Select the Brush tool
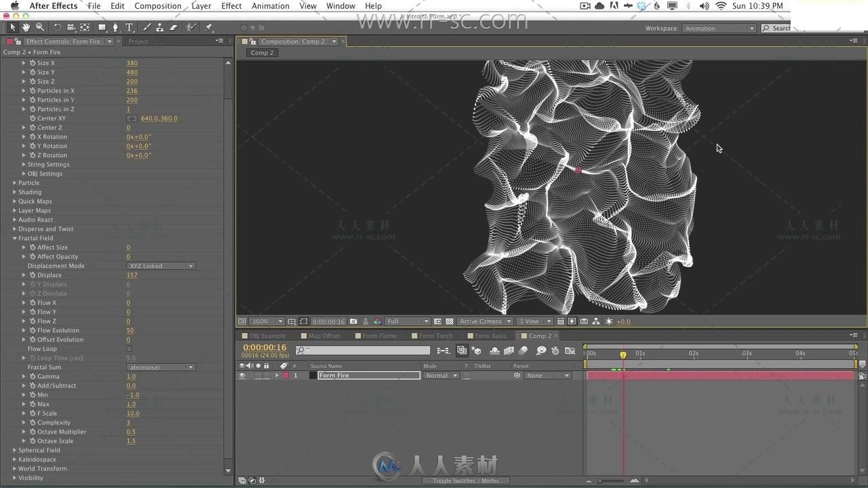The height and width of the screenshot is (488, 868). point(146,27)
